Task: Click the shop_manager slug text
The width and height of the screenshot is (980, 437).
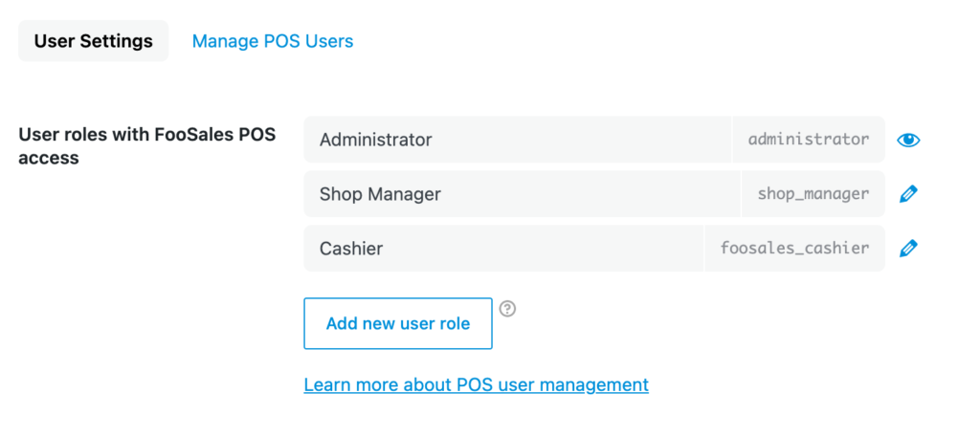Action: point(813,194)
